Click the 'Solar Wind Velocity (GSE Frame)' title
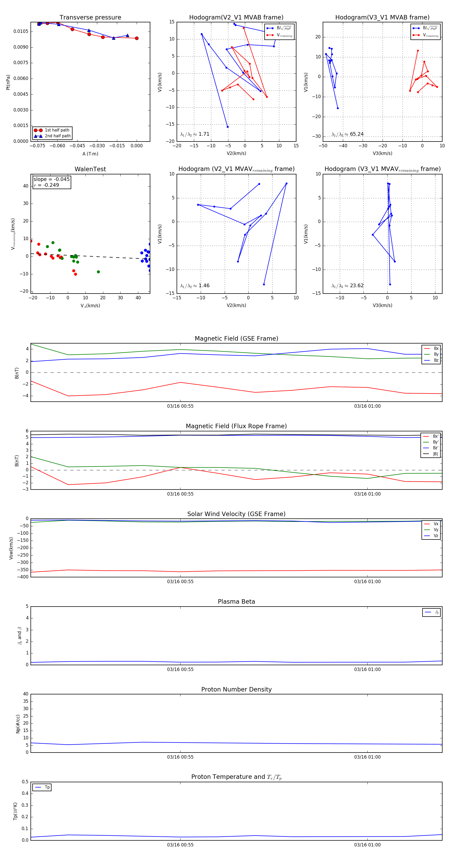 point(236,514)
